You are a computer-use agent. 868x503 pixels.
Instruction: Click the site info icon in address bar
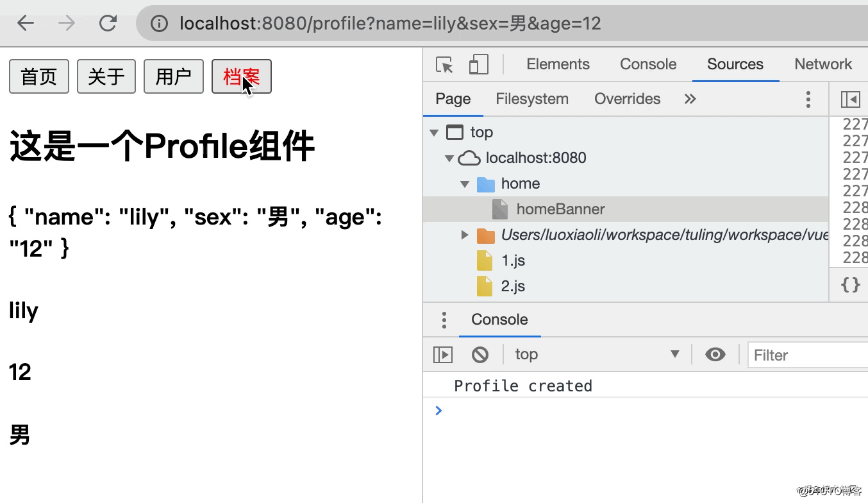click(x=159, y=24)
